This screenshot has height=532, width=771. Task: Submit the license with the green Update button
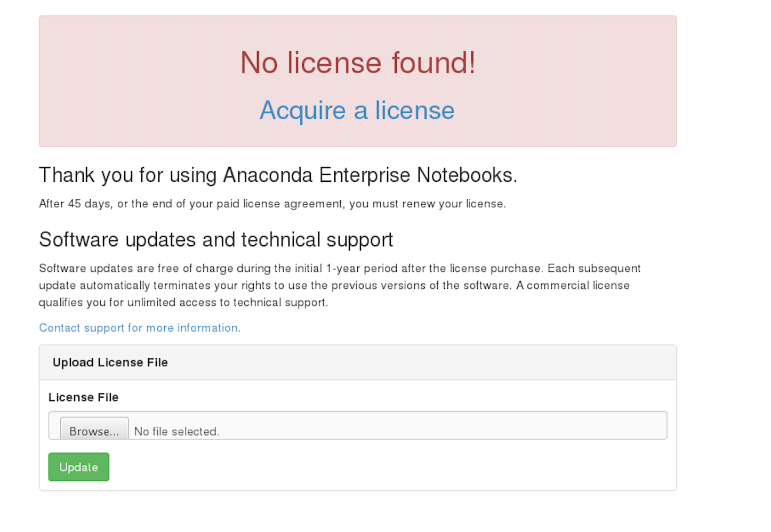pyautogui.click(x=78, y=467)
